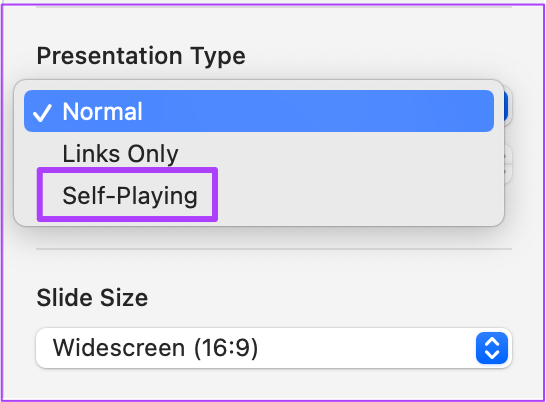Open the Widescreen (16:9) slide size dropdown
Image resolution: width=546 pixels, height=402 pixels.
tap(274, 348)
